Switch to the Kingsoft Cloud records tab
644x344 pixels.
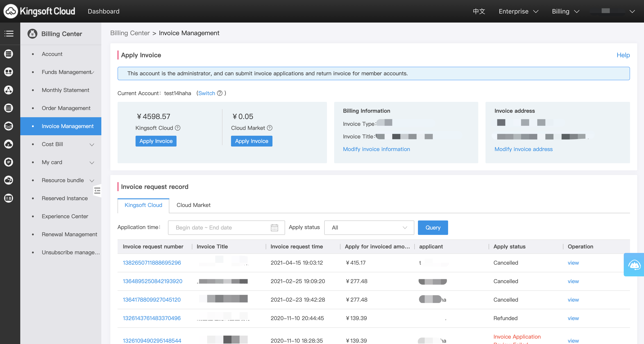143,205
